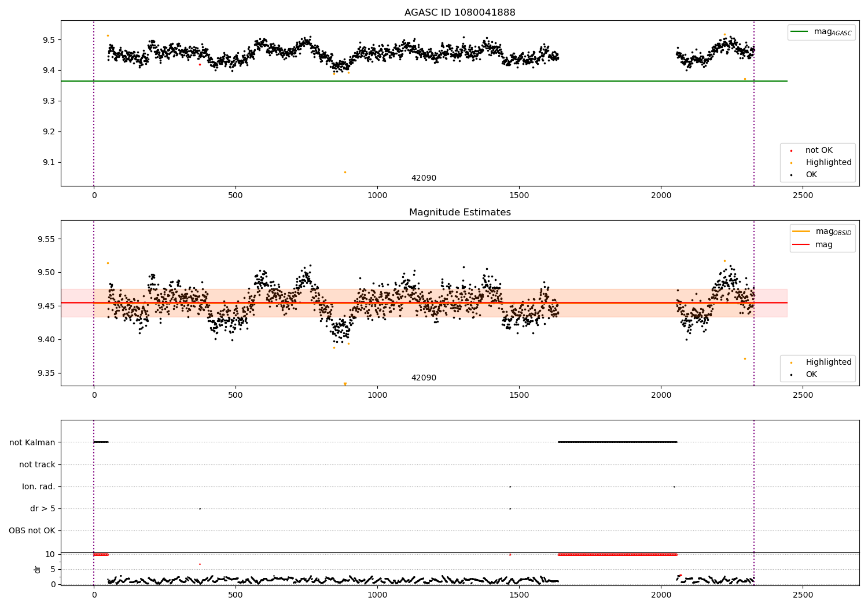Click the 9.35 tick label on middle plot

46,373
